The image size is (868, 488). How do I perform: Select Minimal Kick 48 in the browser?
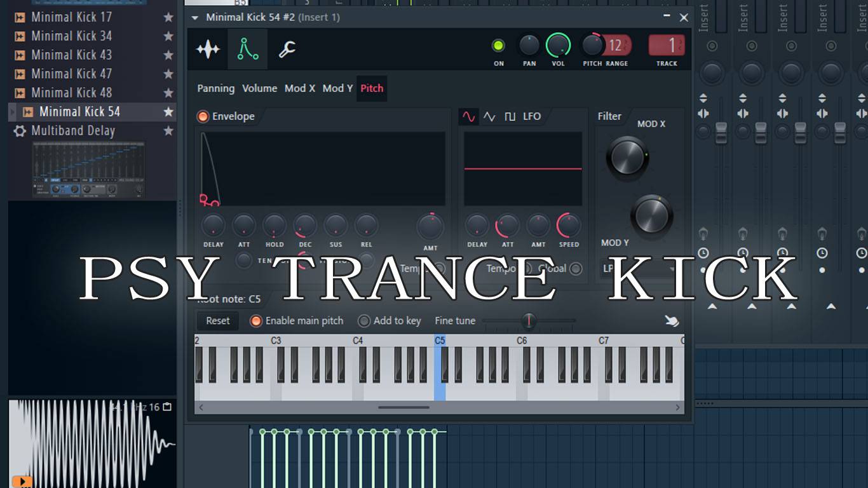tap(72, 93)
